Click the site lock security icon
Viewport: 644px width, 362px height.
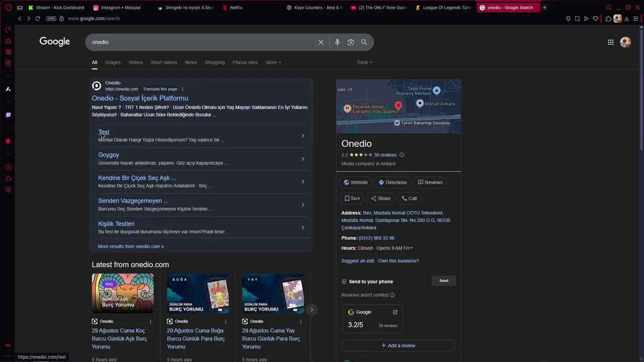61,19
